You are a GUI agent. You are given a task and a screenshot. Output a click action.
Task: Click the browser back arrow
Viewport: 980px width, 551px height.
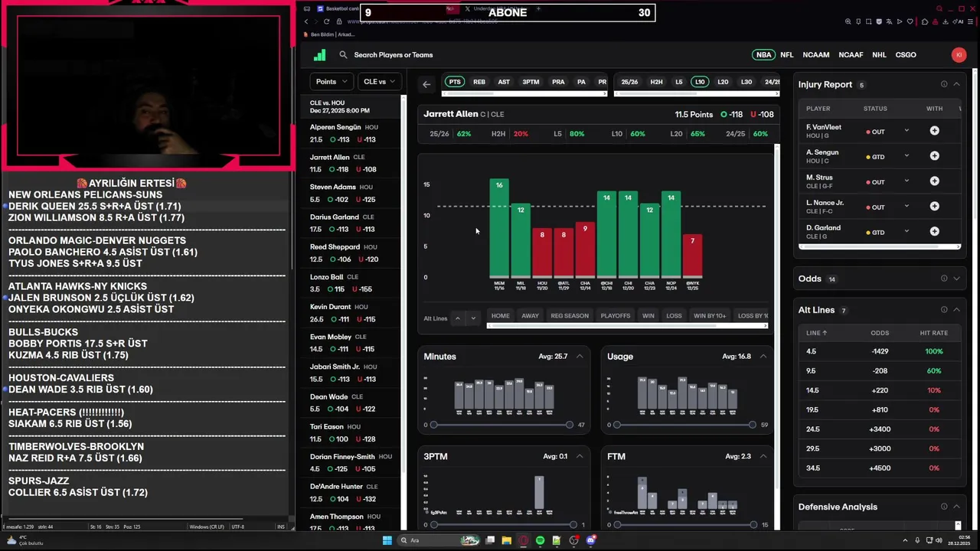click(305, 21)
